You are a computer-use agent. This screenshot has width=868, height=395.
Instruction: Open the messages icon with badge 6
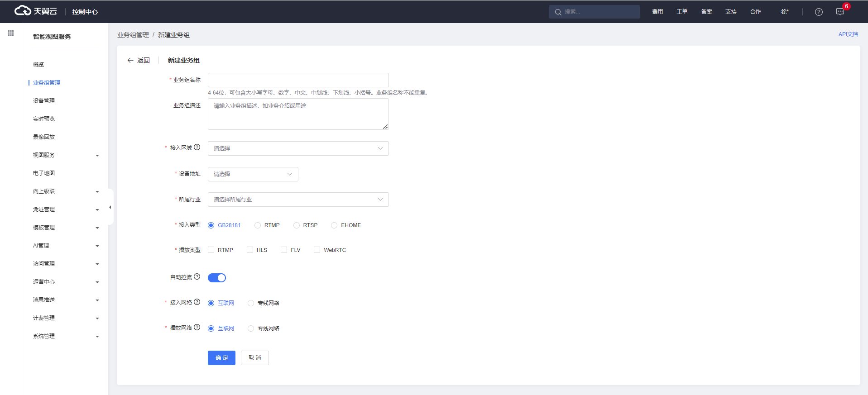coord(840,12)
